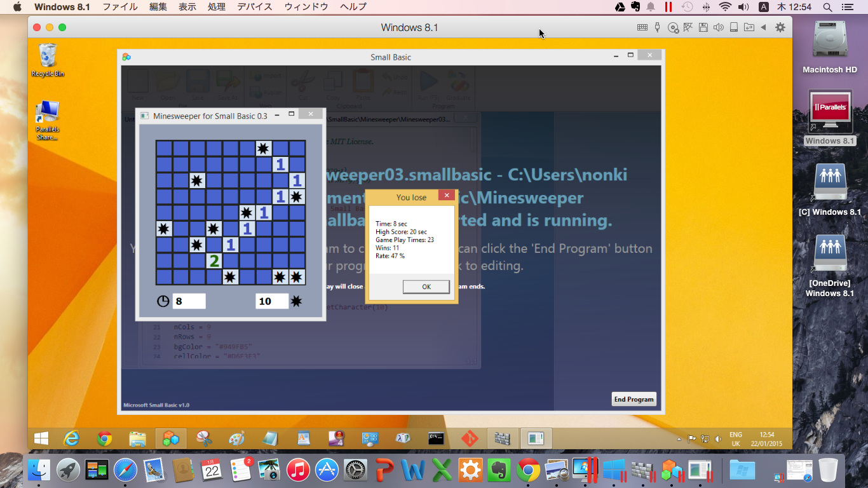Launch Internet Explorer from the Windows taskbar
The height and width of the screenshot is (488, 868).
72,438
